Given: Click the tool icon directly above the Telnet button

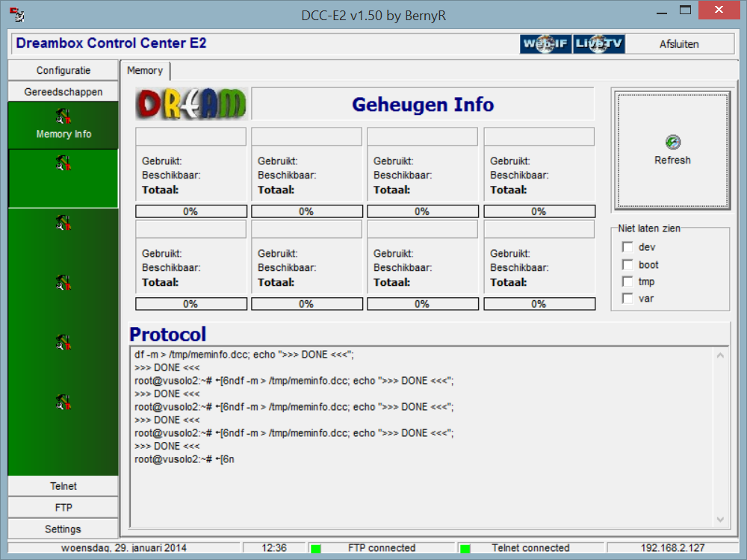Looking at the screenshot, I should (x=63, y=402).
